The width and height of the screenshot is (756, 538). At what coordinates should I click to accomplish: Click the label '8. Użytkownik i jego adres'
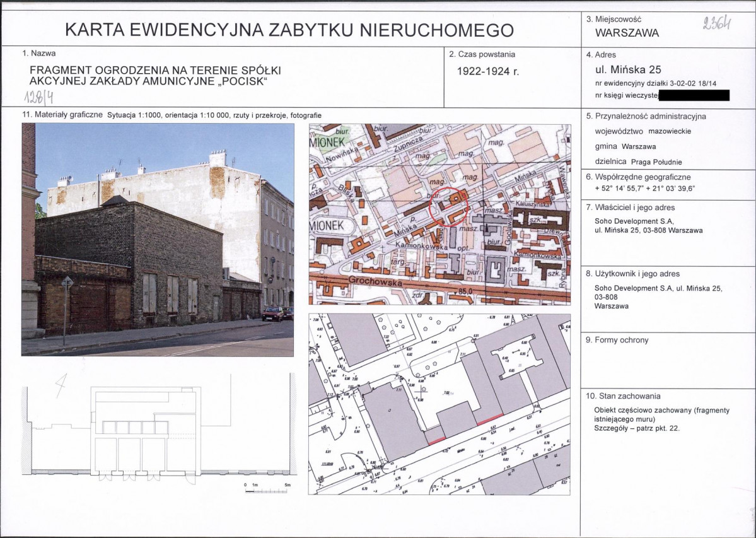[633, 274]
